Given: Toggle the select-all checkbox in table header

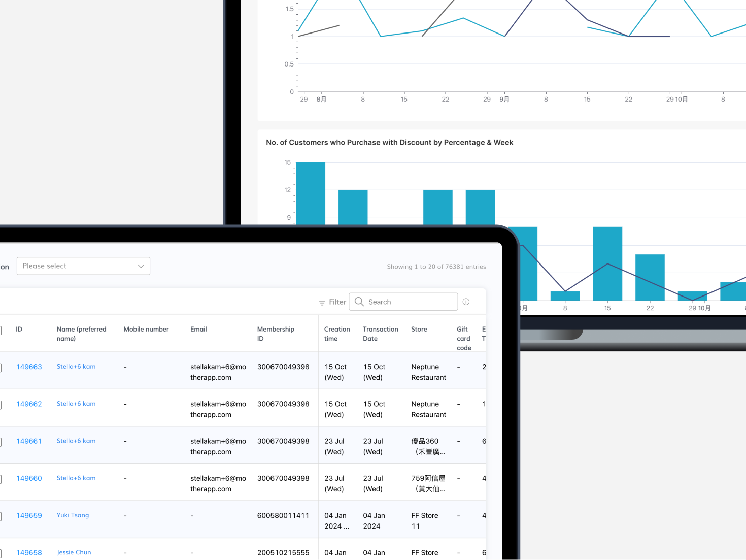Looking at the screenshot, I should point(1,331).
